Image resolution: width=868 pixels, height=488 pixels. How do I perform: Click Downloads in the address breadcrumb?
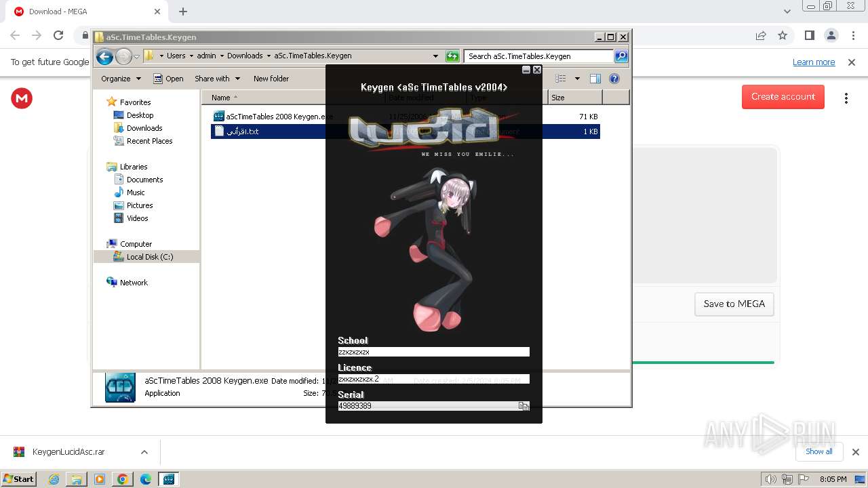click(245, 56)
